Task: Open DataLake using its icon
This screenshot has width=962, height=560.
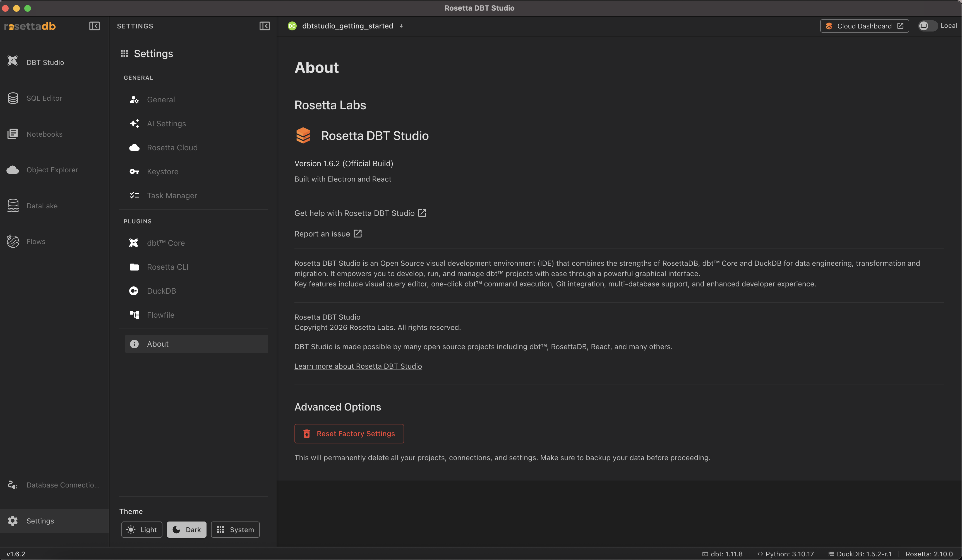Action: click(13, 206)
